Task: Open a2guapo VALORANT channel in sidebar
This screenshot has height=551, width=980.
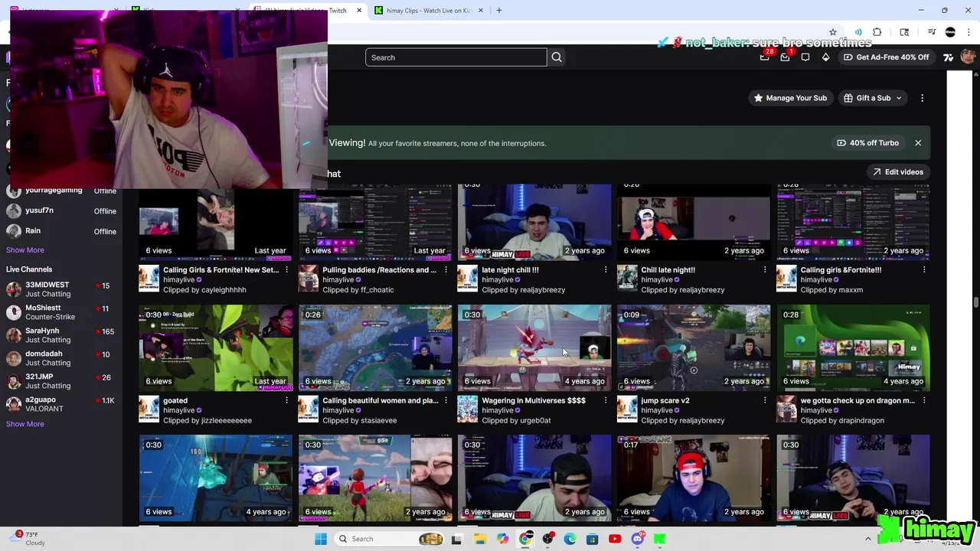Action: point(61,404)
